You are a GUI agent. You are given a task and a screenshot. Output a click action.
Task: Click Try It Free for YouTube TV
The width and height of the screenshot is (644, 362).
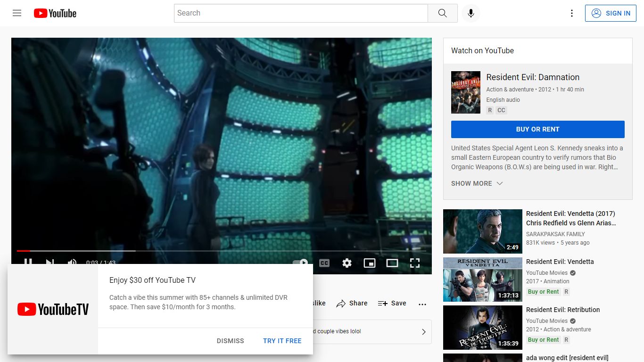pos(282,341)
